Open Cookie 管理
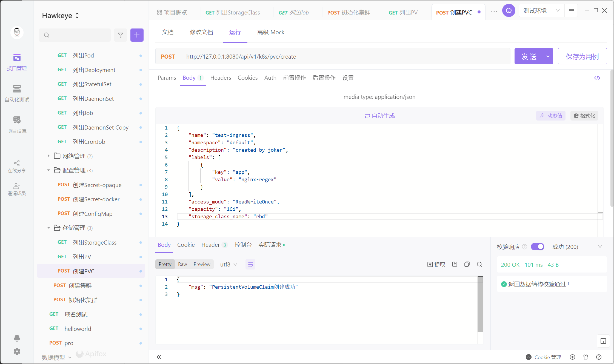 543,357
